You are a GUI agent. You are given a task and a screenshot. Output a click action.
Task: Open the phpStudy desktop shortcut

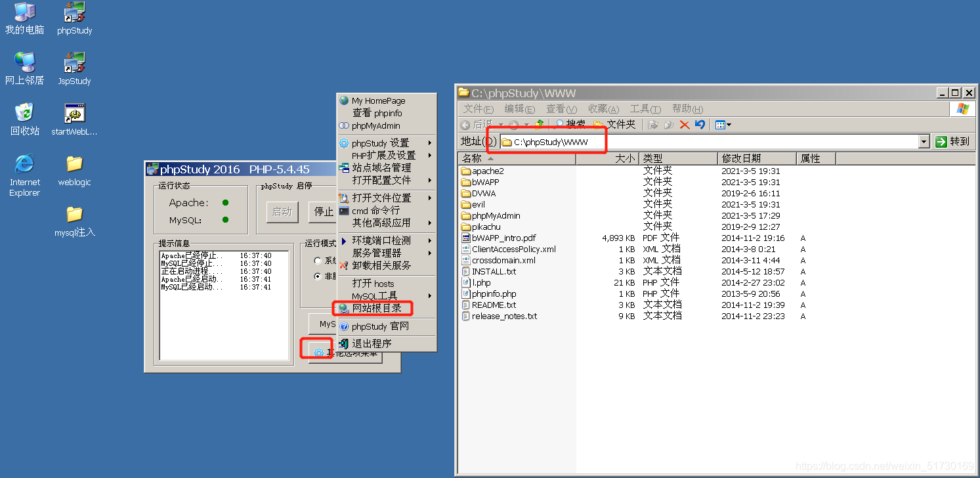[x=74, y=18]
